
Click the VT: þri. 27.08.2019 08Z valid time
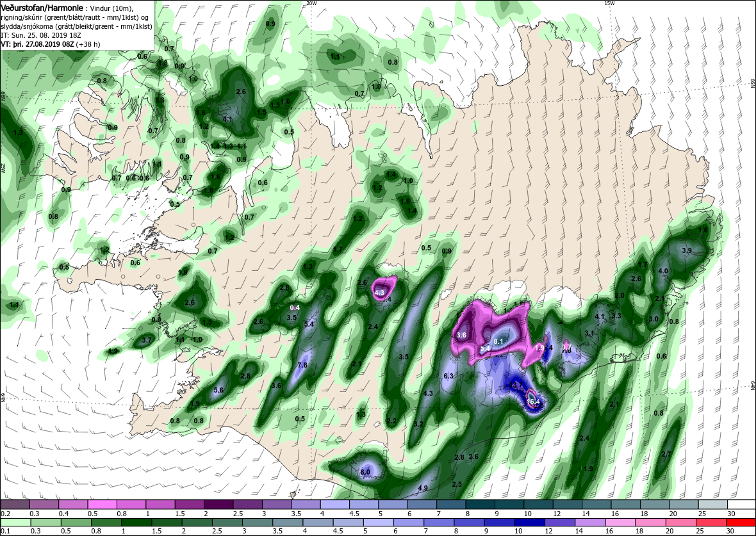(38, 44)
